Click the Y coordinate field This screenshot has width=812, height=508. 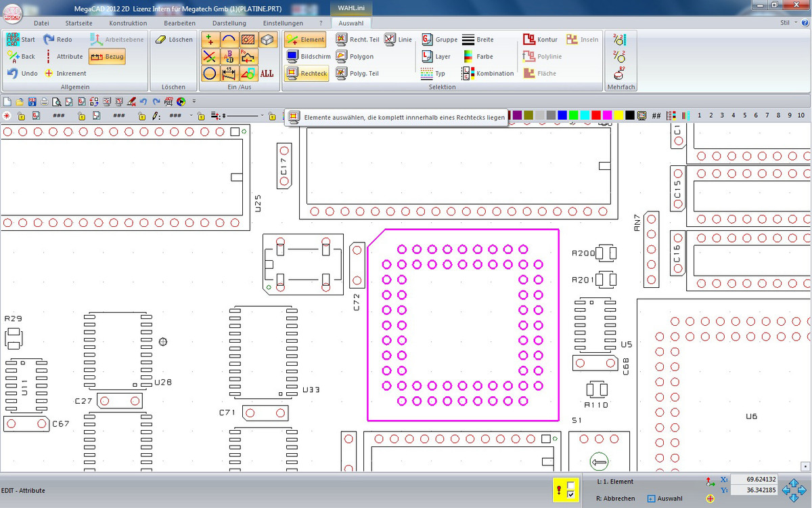754,490
